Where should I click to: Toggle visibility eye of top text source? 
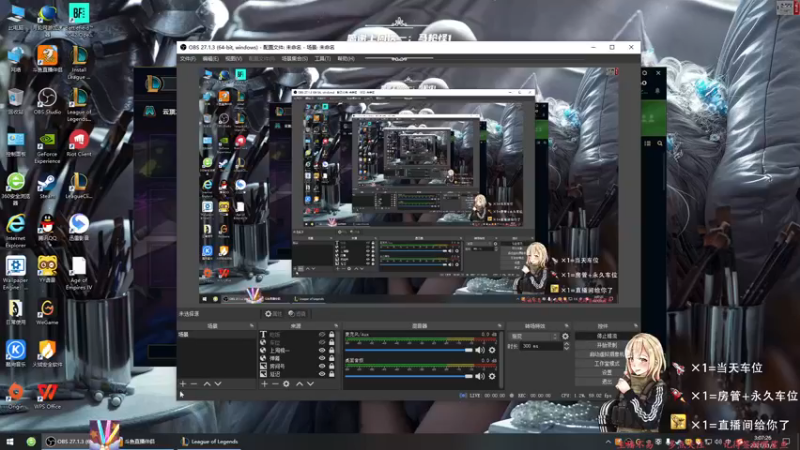click(322, 335)
